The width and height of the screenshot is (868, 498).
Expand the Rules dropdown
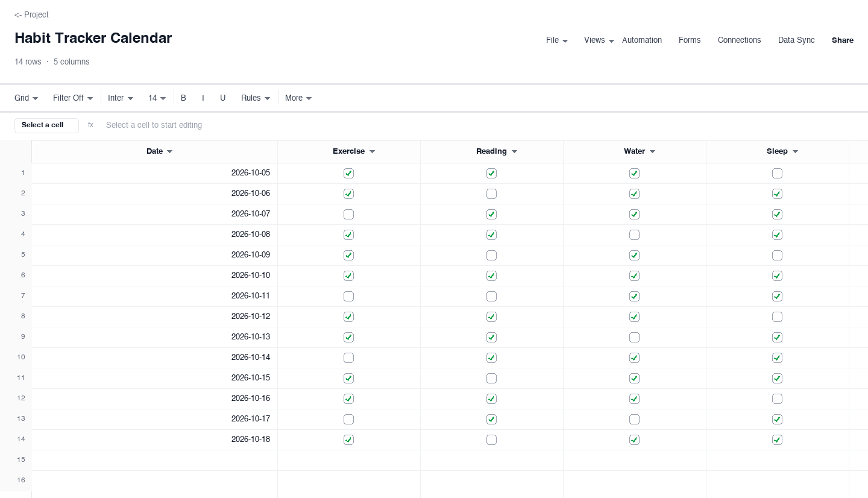pos(256,98)
